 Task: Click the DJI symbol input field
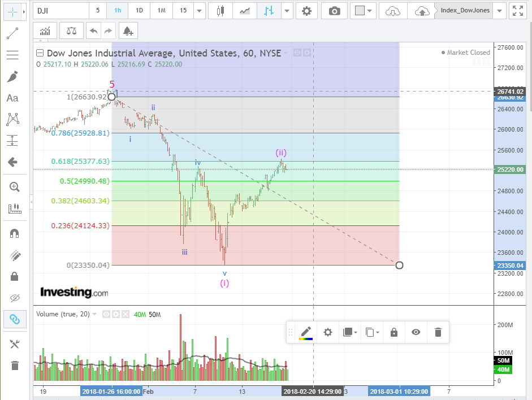click(61, 11)
